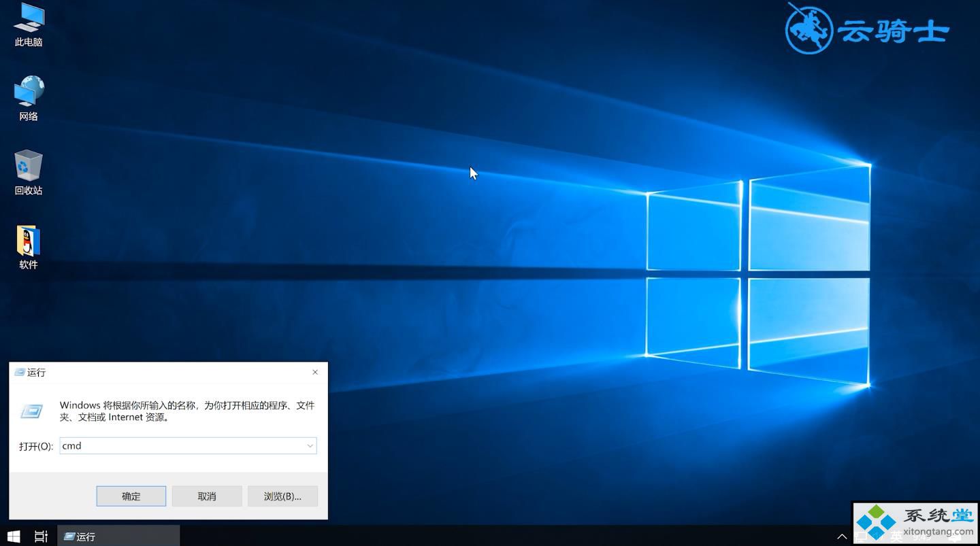Select the 回收站 recycle bin icon
This screenshot has height=546, width=980.
point(28,173)
